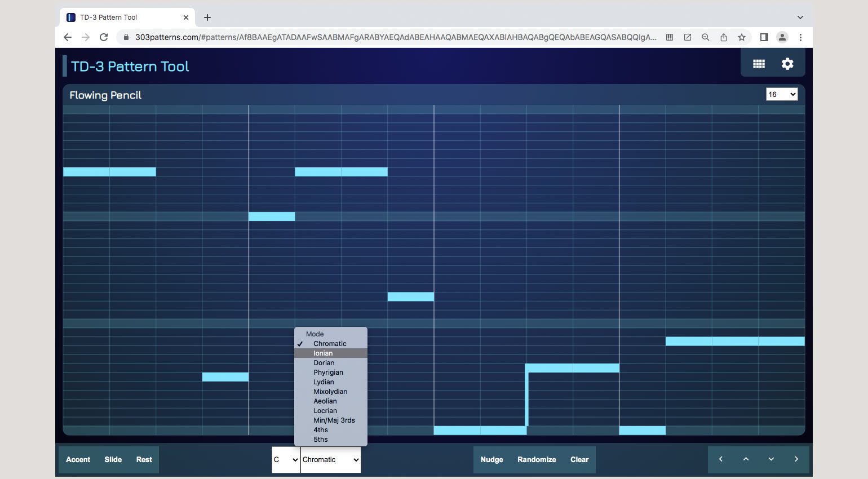Click the browser address bar URL

(x=395, y=37)
